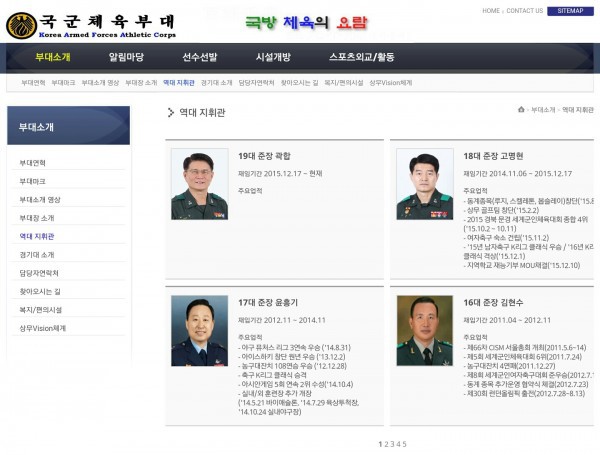Select 찾아오시는 길 in the top submenu bar

pyautogui.click(x=299, y=83)
